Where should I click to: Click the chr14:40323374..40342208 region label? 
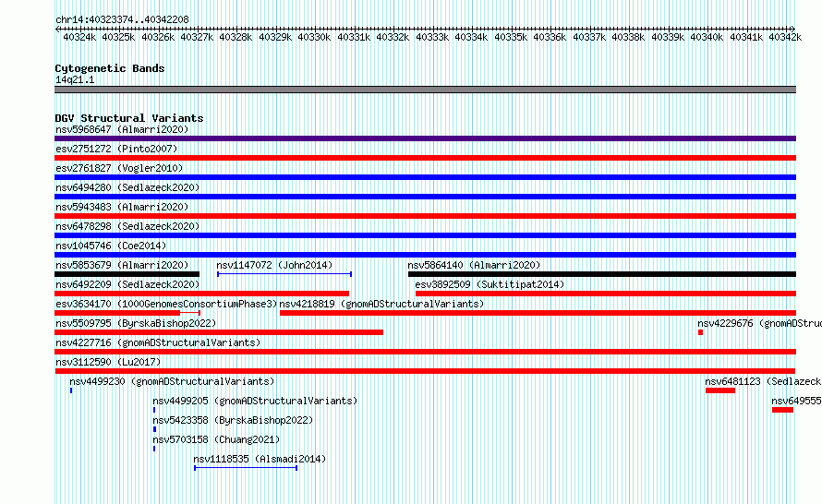(x=122, y=19)
